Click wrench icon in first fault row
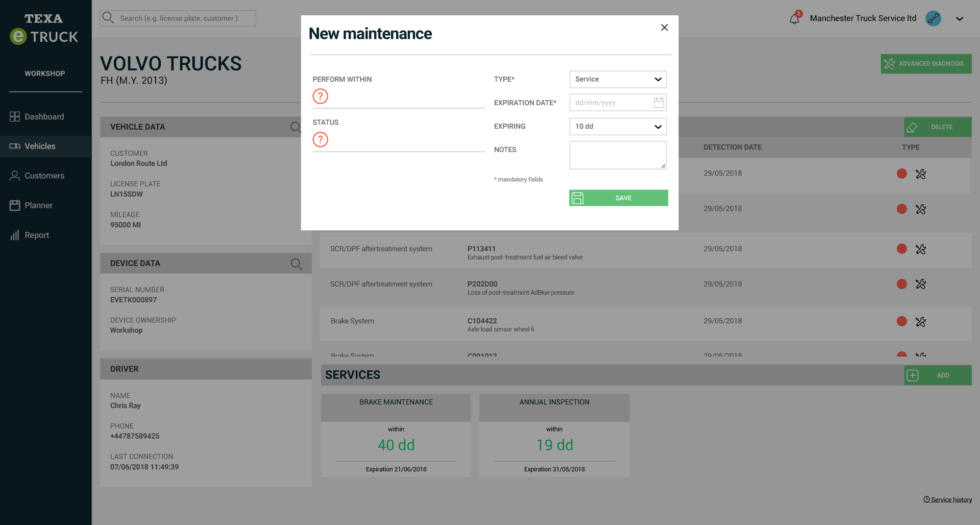 (x=921, y=174)
